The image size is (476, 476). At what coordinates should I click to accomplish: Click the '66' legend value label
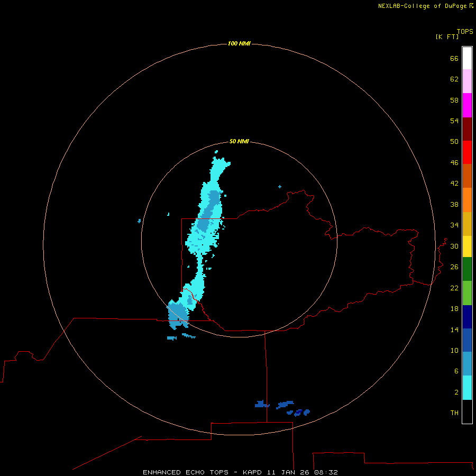454,58
